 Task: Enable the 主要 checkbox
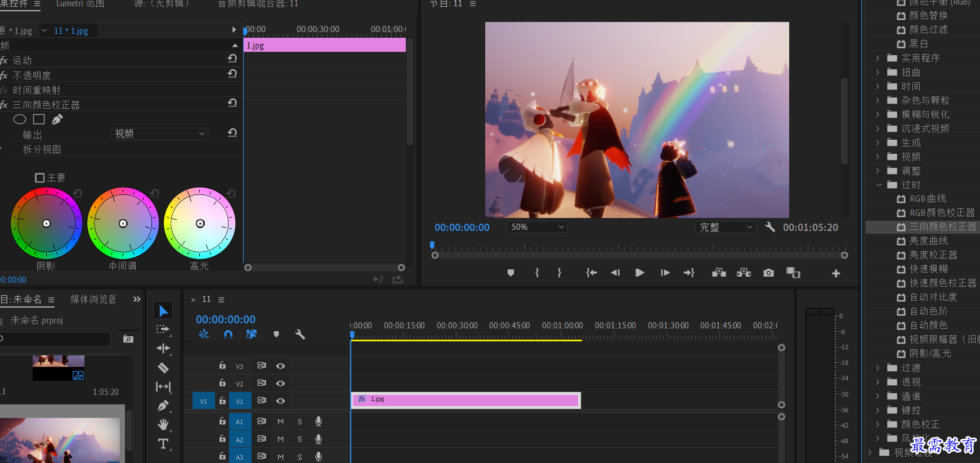click(x=39, y=177)
